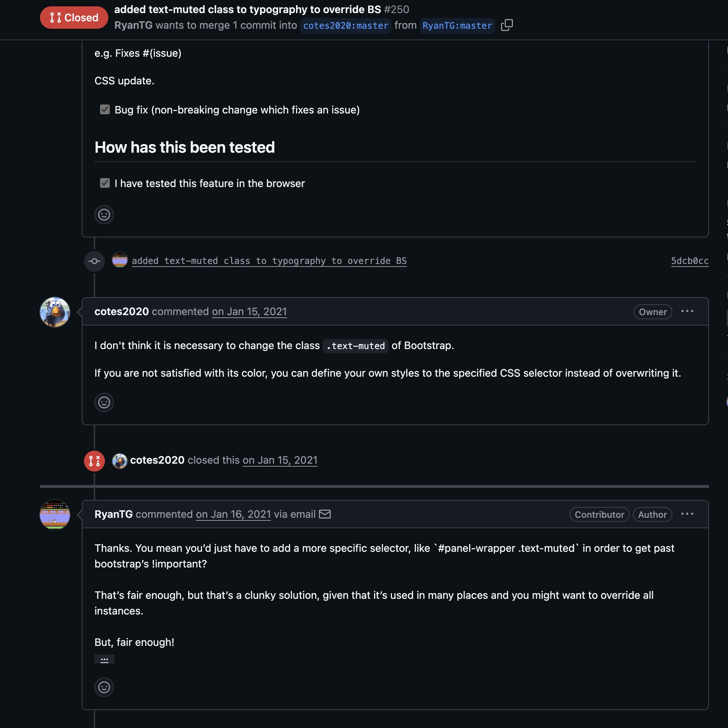Click the commit author avatar icon

(120, 260)
